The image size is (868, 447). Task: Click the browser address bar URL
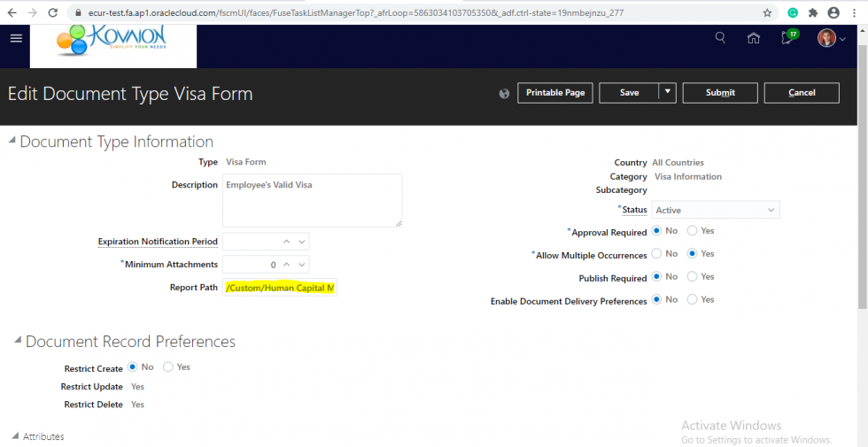pos(355,12)
